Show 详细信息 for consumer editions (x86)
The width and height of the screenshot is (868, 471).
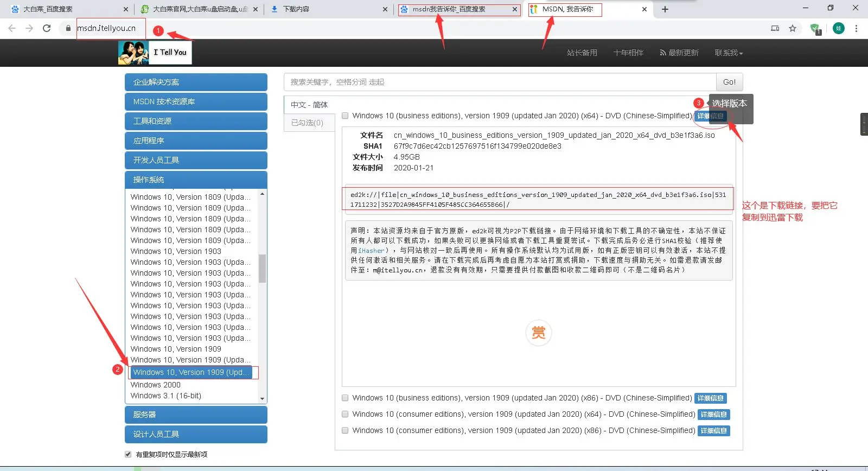(714, 431)
